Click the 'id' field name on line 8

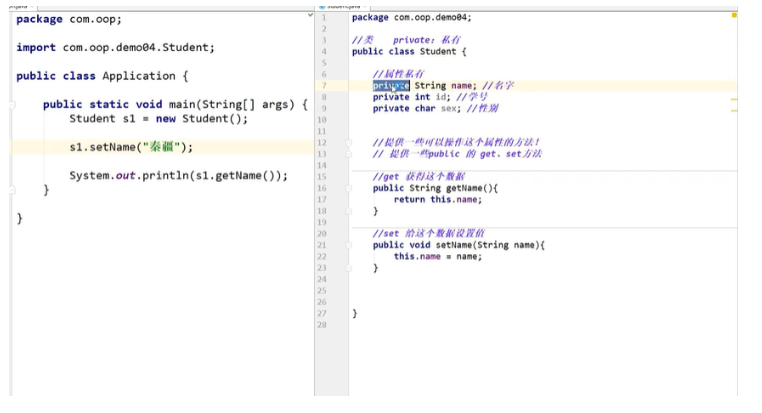coord(441,97)
